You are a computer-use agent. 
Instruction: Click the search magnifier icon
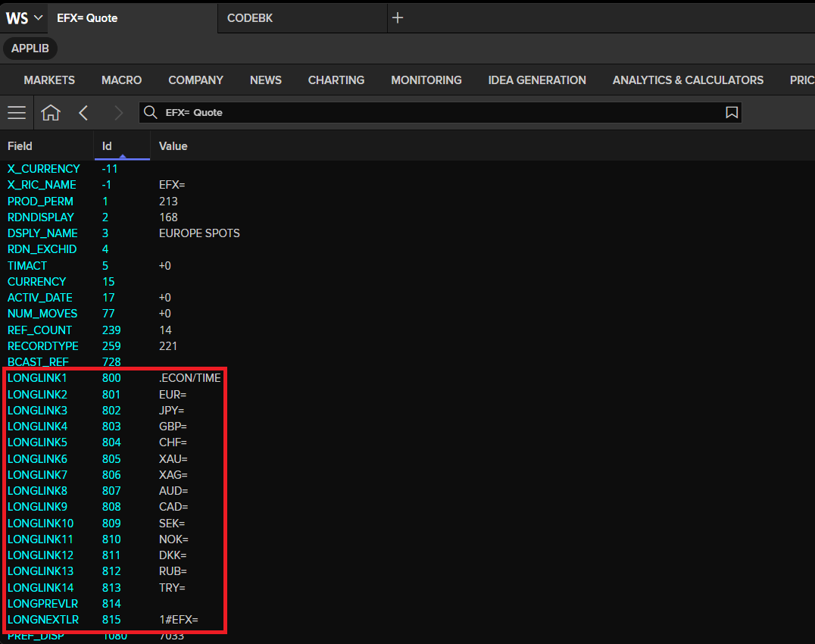tap(151, 112)
